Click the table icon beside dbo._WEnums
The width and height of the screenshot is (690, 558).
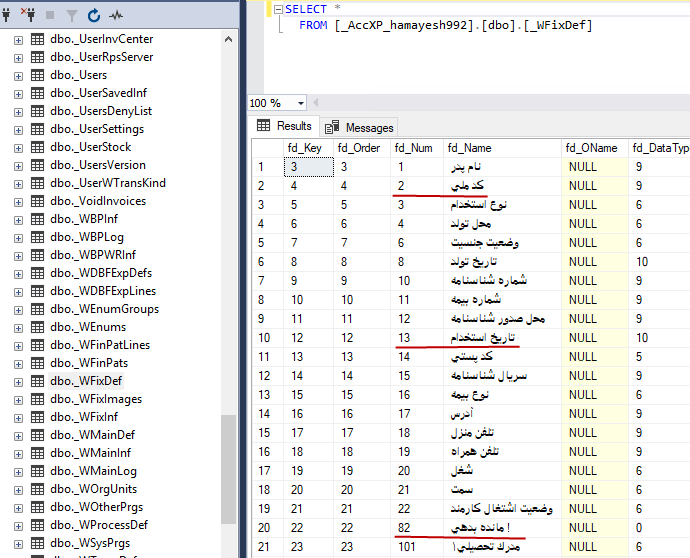37,327
